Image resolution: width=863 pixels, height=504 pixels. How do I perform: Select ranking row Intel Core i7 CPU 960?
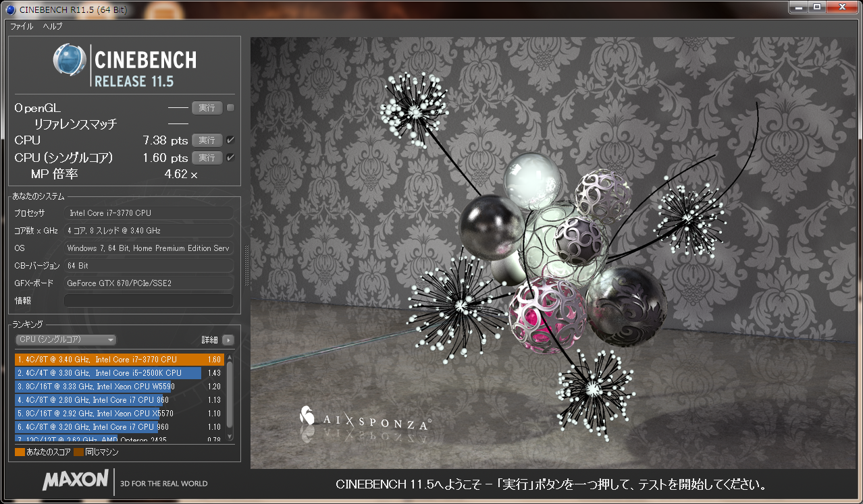119,427
